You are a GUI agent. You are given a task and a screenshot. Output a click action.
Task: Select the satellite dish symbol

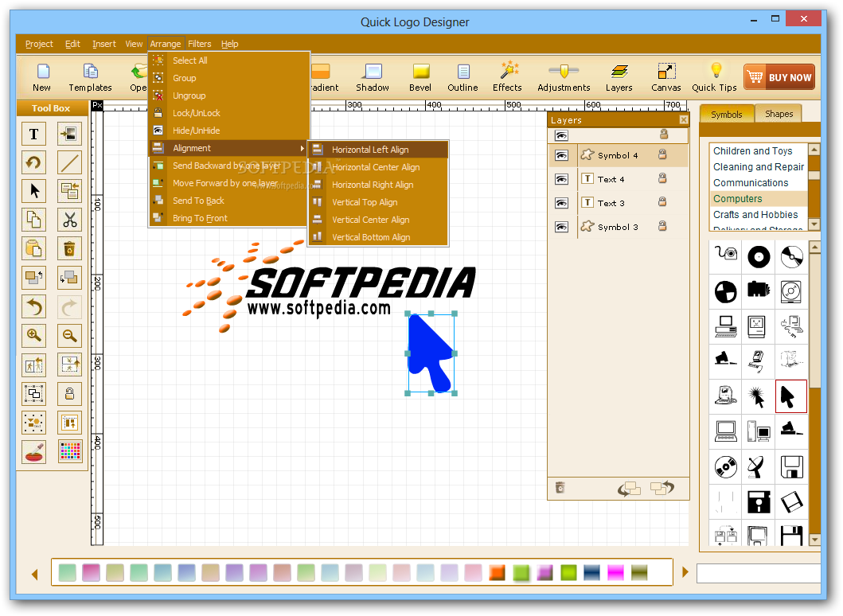pos(758,466)
